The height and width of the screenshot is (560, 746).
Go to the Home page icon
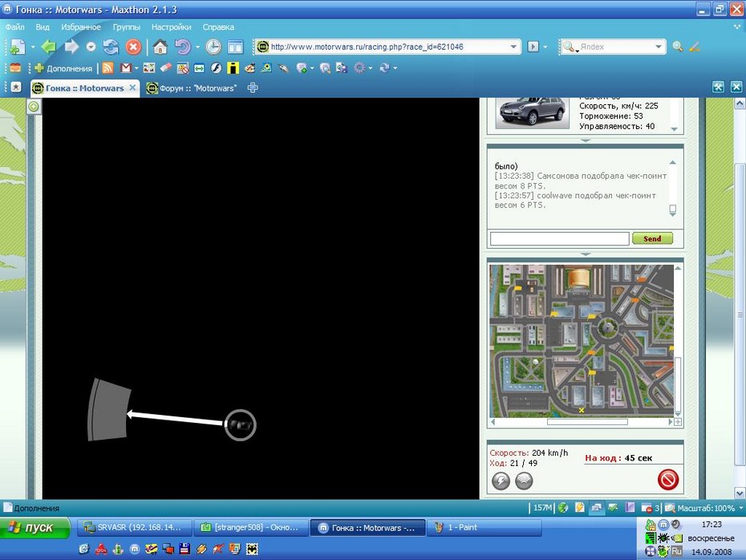coord(160,47)
